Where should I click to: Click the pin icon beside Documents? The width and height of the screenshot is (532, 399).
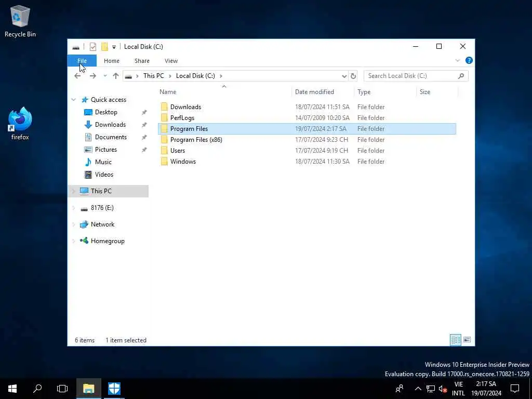[x=144, y=137]
